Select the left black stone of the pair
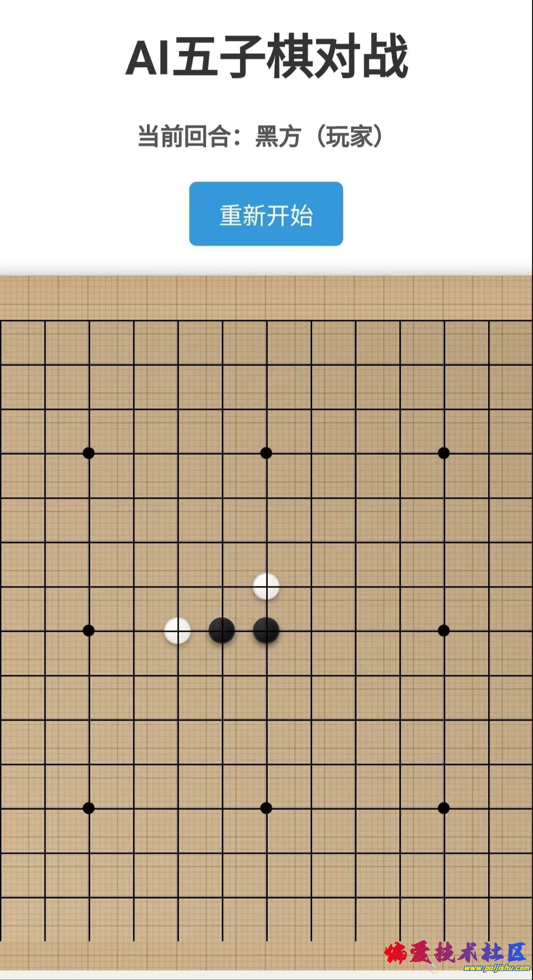This screenshot has width=533, height=980. (x=222, y=630)
